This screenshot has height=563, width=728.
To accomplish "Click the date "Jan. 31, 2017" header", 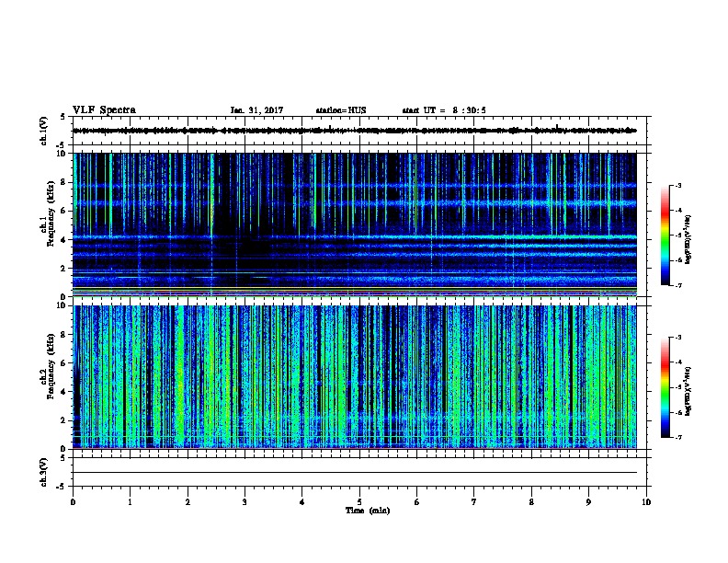I will coord(256,110).
